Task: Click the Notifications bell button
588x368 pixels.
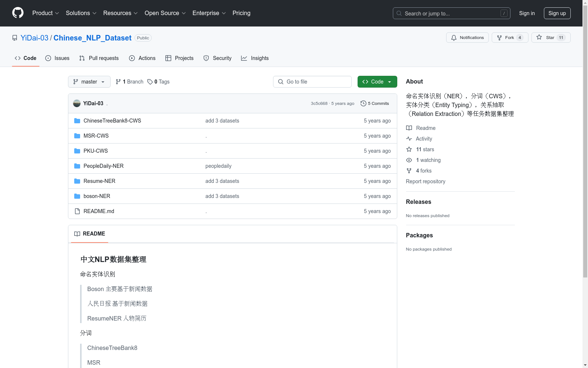Action: [467, 38]
